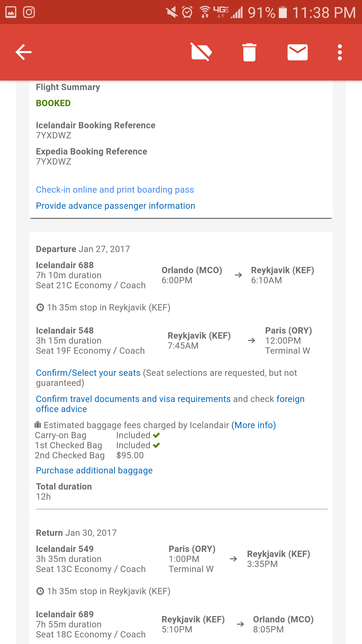Tap the baggage icon beside estimated fees

[38, 425]
